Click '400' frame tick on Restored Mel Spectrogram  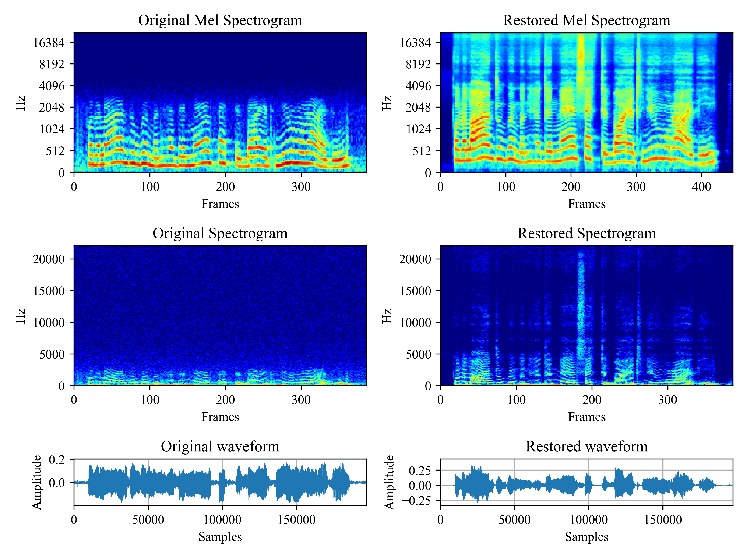pos(701,187)
